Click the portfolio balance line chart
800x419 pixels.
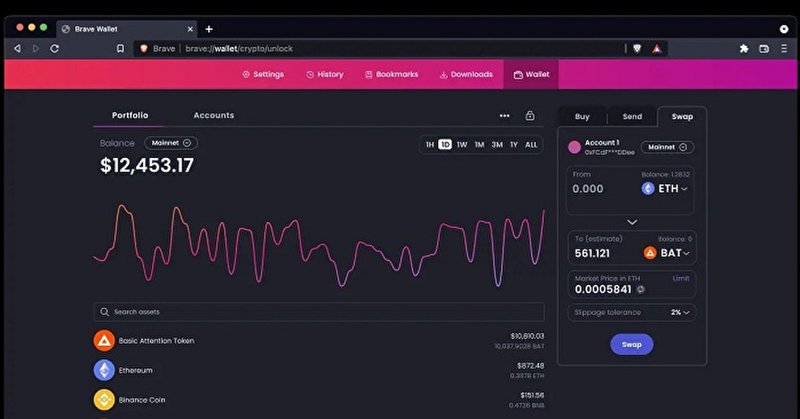[x=319, y=245]
